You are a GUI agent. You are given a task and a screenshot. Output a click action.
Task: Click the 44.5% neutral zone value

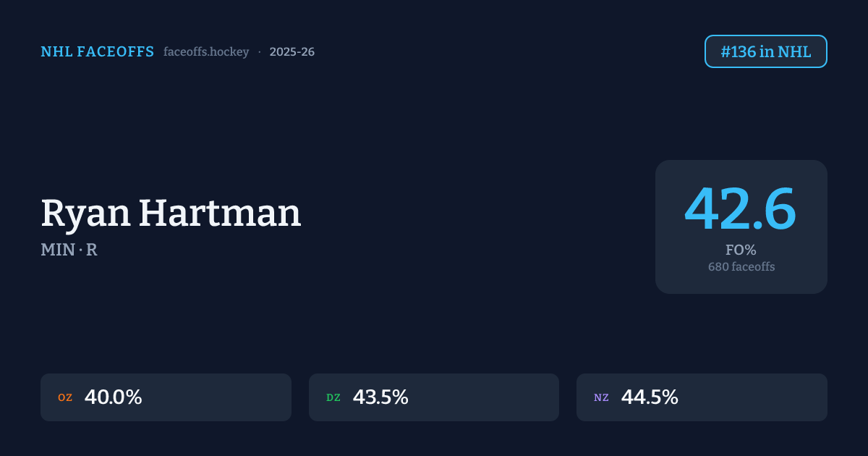(650, 397)
